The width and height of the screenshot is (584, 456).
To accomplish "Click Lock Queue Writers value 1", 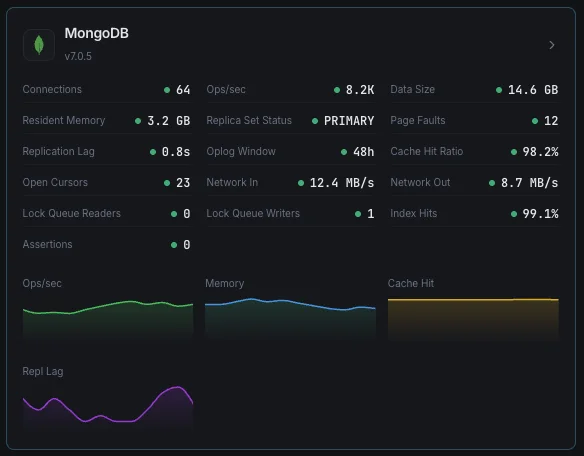I will click(x=371, y=213).
